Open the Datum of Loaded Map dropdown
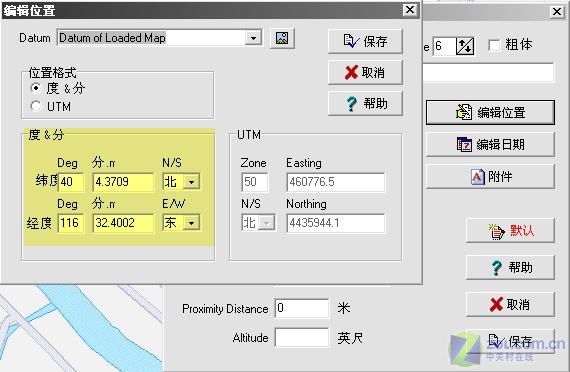 pos(253,38)
